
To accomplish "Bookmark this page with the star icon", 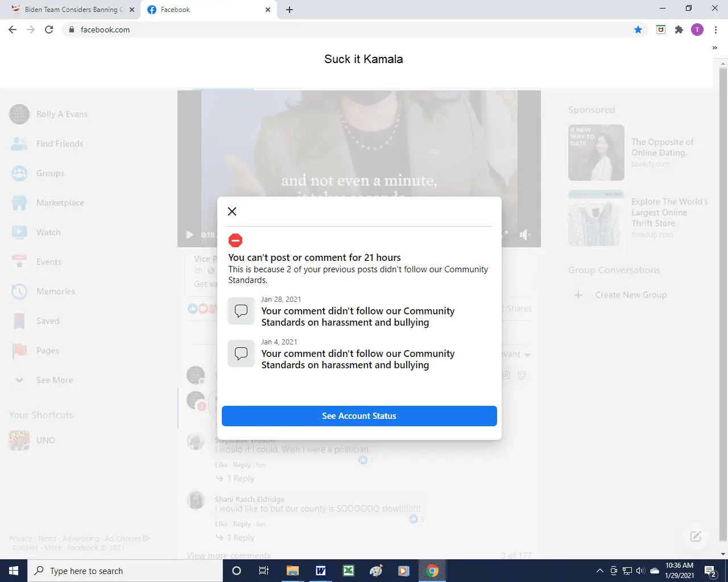I will pyautogui.click(x=638, y=30).
